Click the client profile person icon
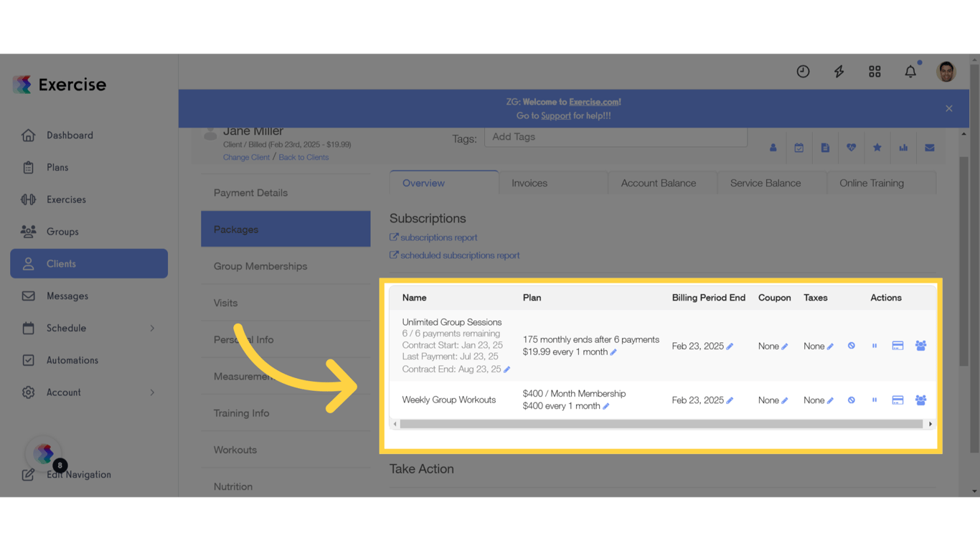 [773, 148]
